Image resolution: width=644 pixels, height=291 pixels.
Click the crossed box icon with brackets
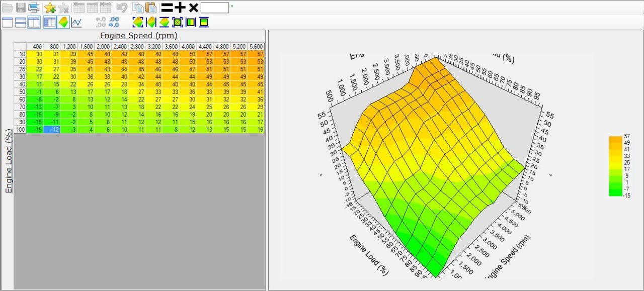[177, 22]
